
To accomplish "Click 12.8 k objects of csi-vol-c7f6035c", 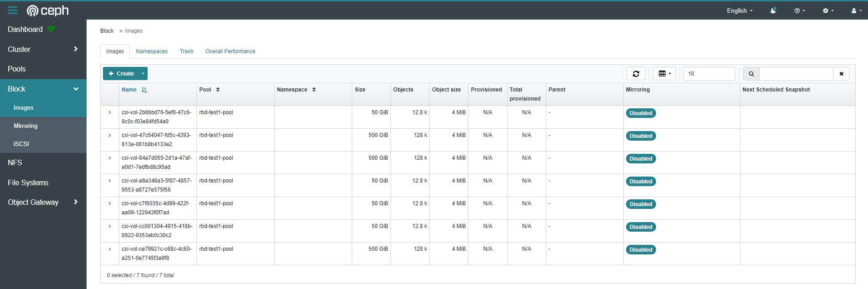I will point(420,203).
